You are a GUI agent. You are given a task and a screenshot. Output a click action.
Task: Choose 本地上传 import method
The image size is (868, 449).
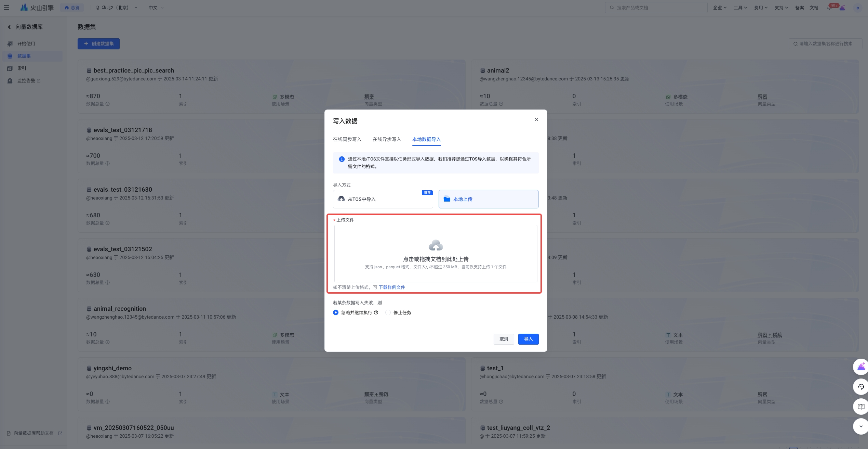pos(489,199)
